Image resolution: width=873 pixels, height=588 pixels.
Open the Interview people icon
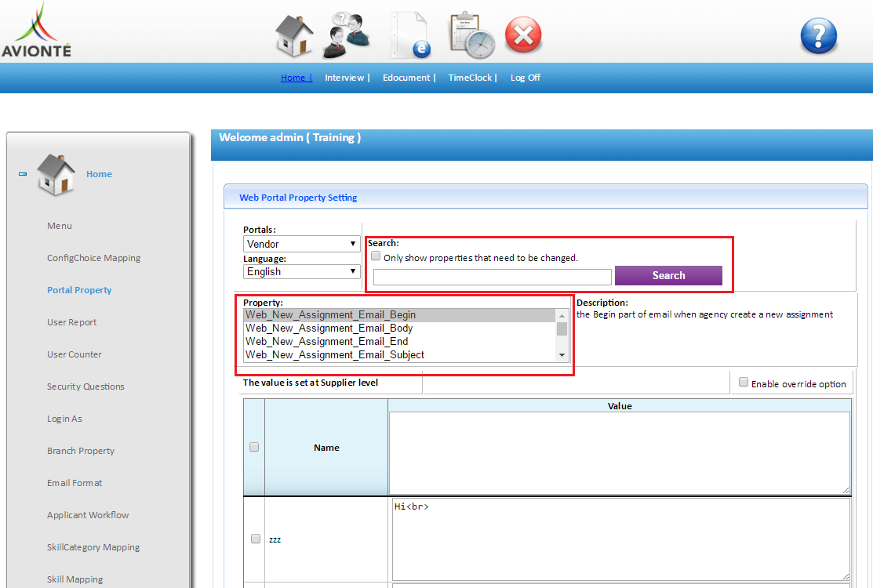347,35
